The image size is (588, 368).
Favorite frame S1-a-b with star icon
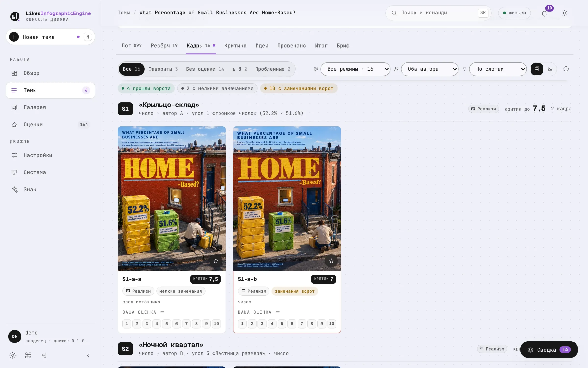331,261
